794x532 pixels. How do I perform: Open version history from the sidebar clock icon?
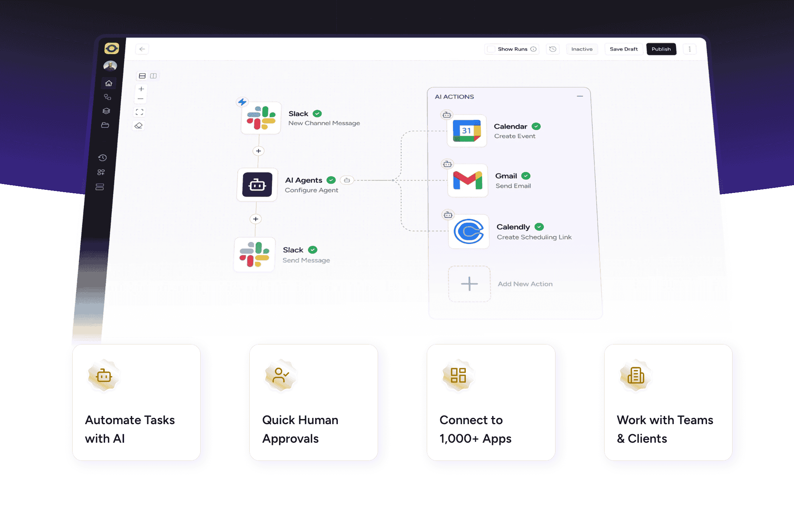tap(102, 158)
